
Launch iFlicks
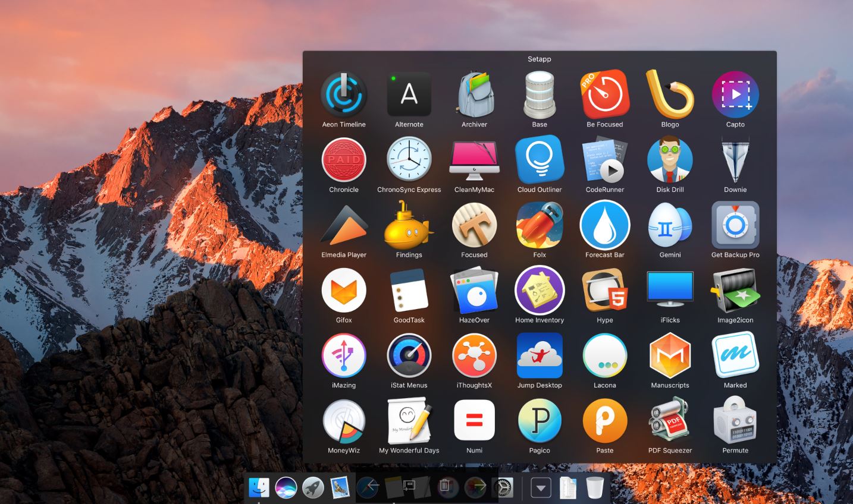tap(670, 291)
